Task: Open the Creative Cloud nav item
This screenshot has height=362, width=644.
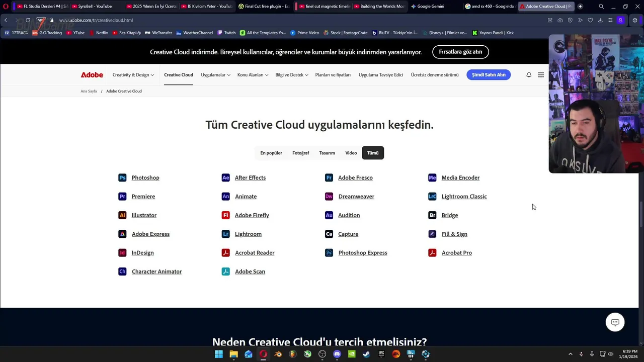Action: click(179, 75)
